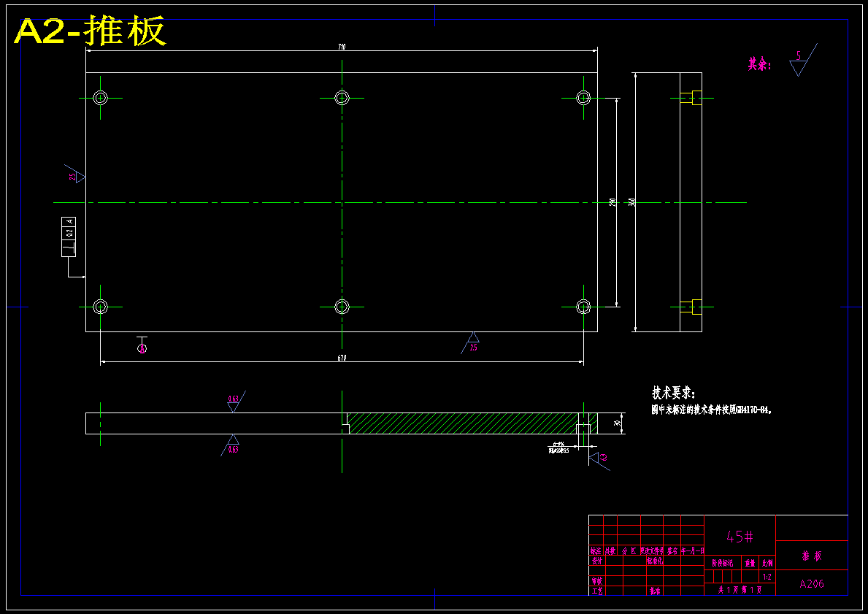Click the 30 thickness dimension of the section view
The image size is (868, 614).
click(x=617, y=423)
